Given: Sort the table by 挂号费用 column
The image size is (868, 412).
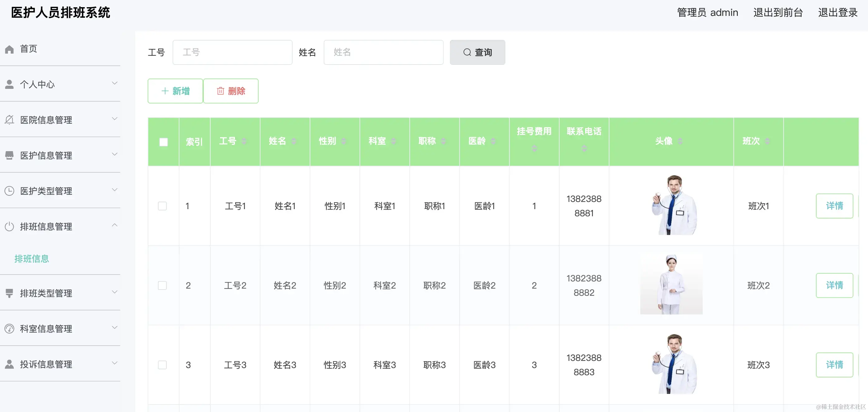Looking at the screenshot, I should 534,148.
